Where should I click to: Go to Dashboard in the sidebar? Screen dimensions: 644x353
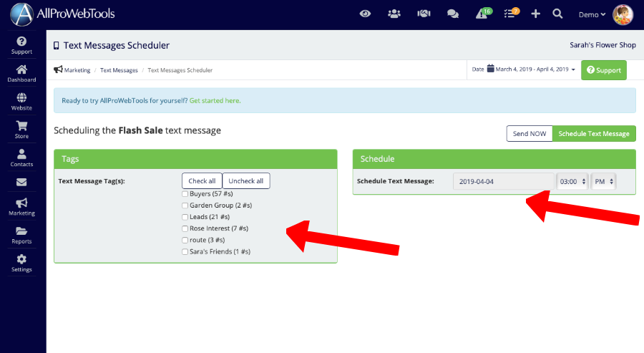point(21,74)
